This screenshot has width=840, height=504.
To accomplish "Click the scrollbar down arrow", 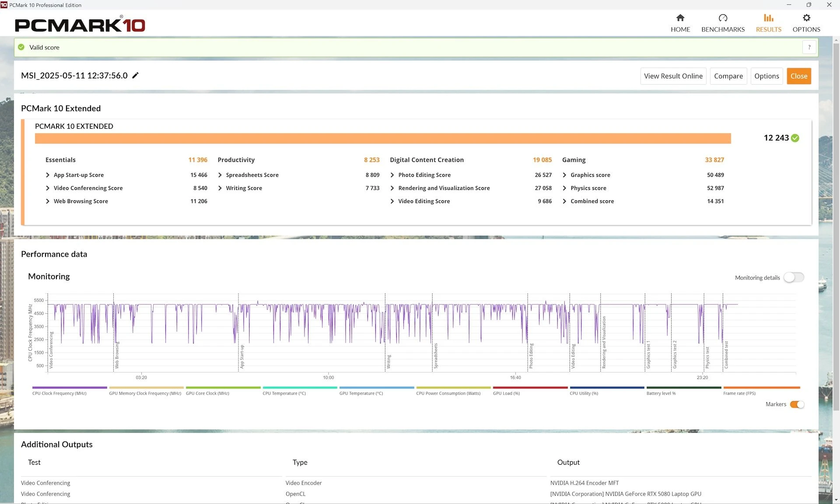I will click(836, 500).
